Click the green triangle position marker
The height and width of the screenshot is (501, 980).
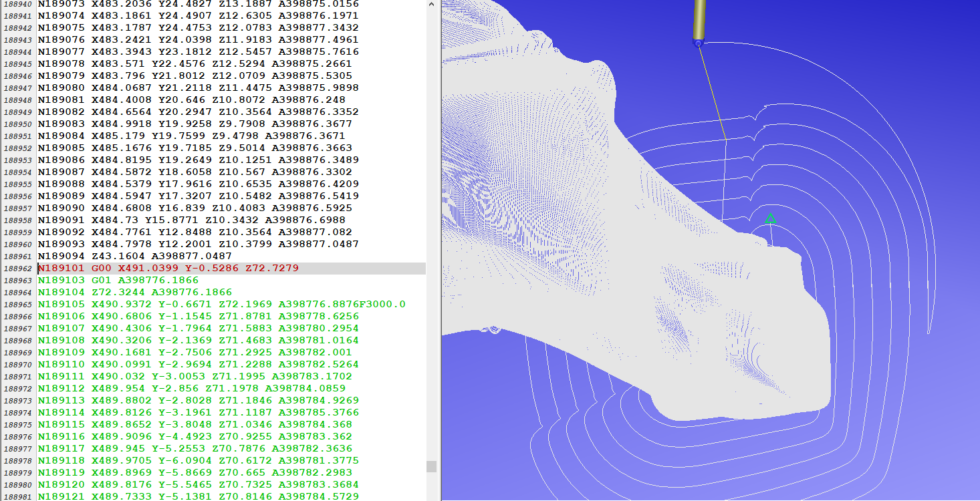[771, 217]
